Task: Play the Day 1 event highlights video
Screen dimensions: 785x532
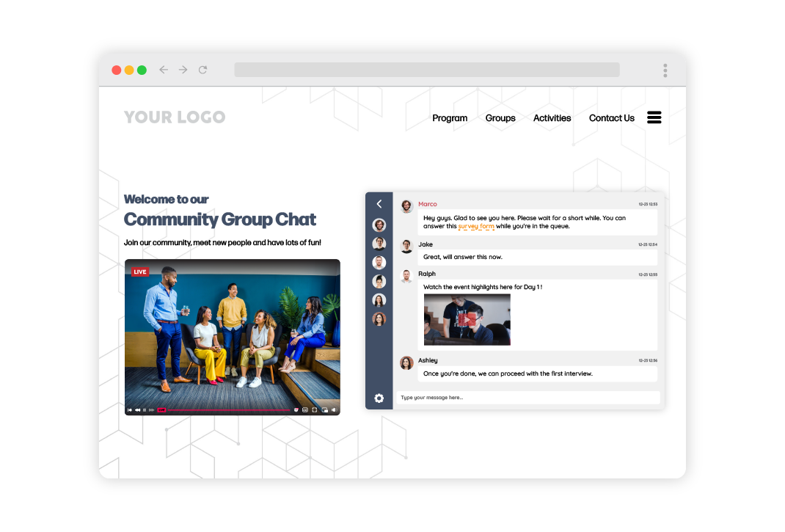Action: point(467,318)
